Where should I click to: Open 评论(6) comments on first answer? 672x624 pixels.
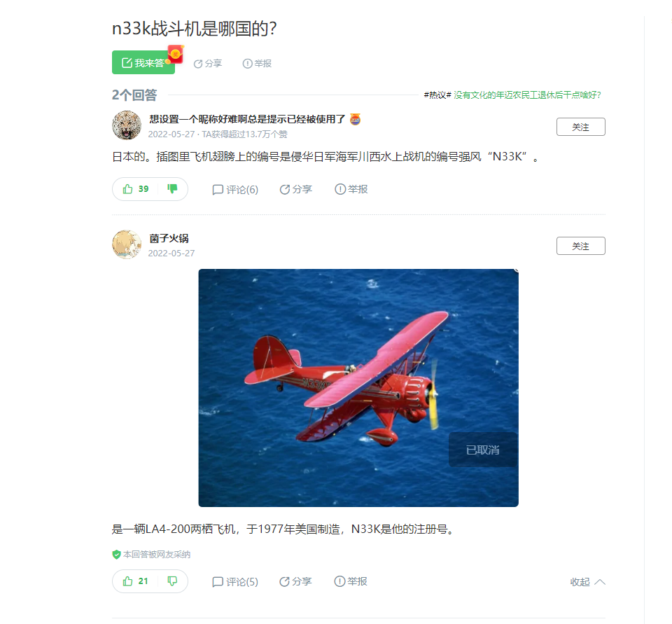(235, 190)
